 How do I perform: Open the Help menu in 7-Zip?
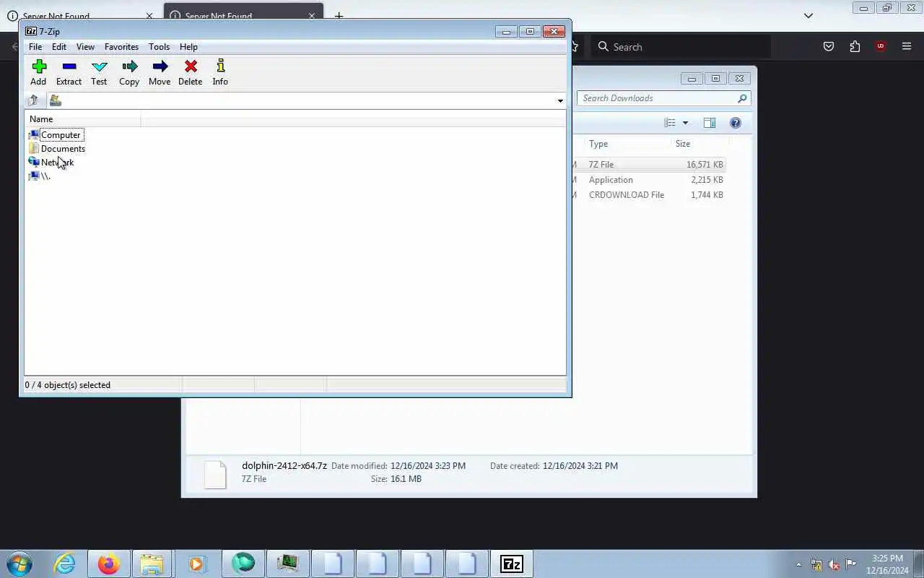[188, 47]
